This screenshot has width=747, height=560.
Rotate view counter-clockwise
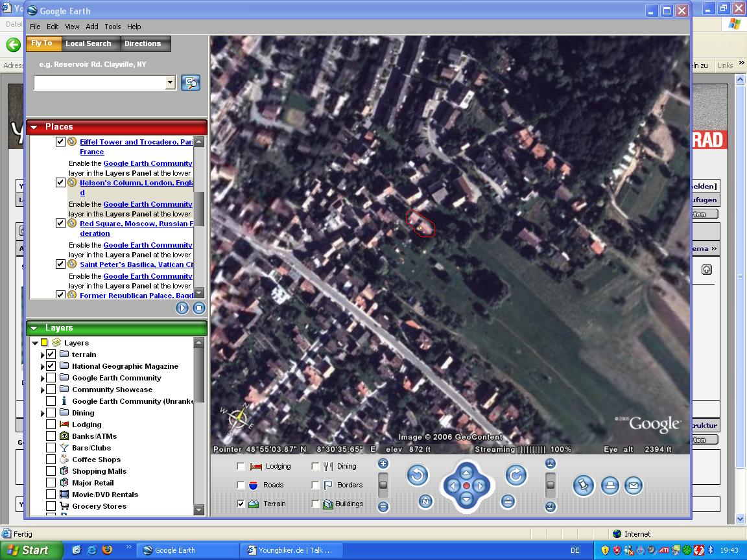click(x=418, y=475)
